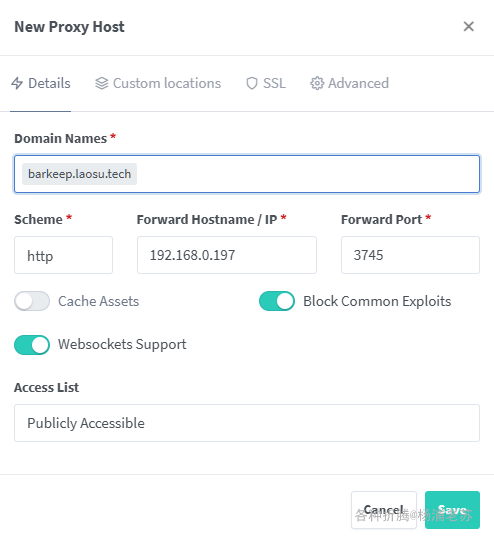Click empty area of Domain Names field
The height and width of the screenshot is (542, 494).
click(308, 174)
